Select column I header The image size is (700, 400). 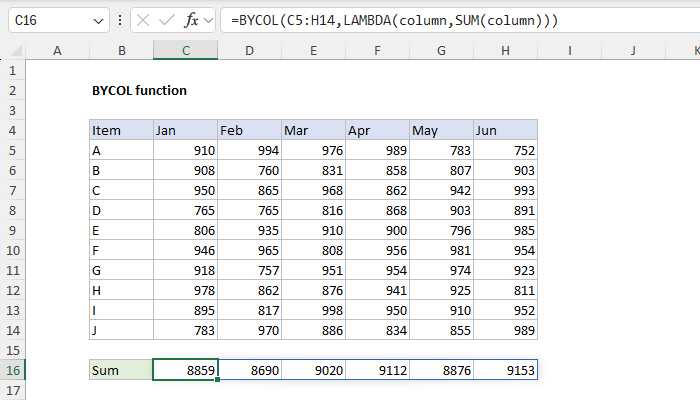pyautogui.click(x=570, y=50)
